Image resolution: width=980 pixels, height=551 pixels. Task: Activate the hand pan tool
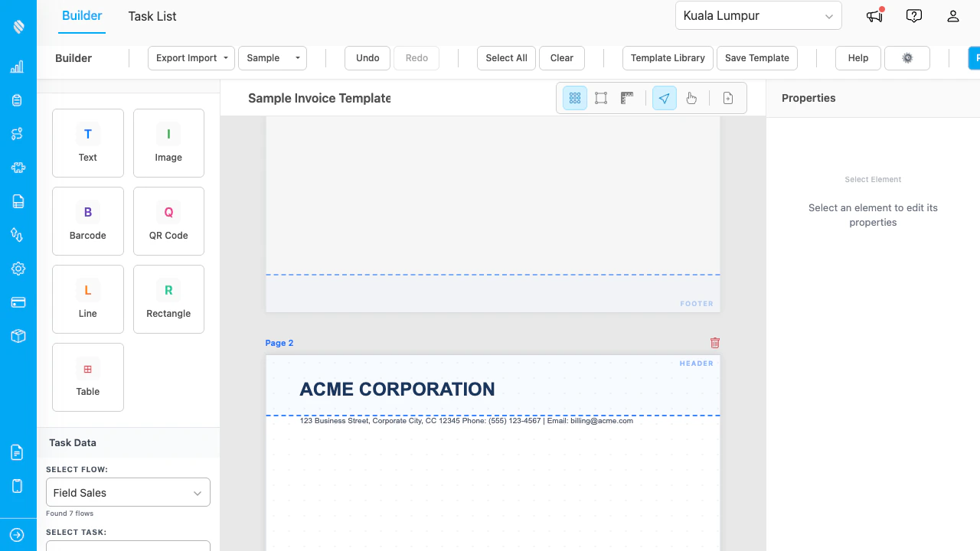[691, 98]
